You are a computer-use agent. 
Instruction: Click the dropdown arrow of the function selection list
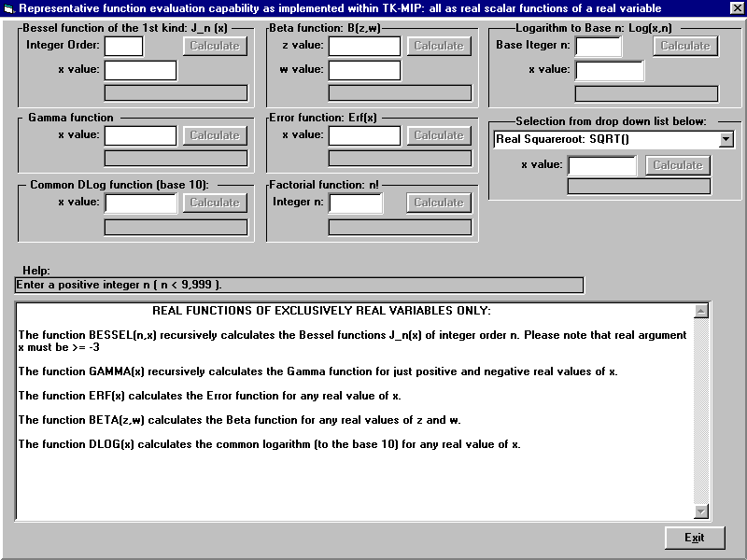(726, 139)
